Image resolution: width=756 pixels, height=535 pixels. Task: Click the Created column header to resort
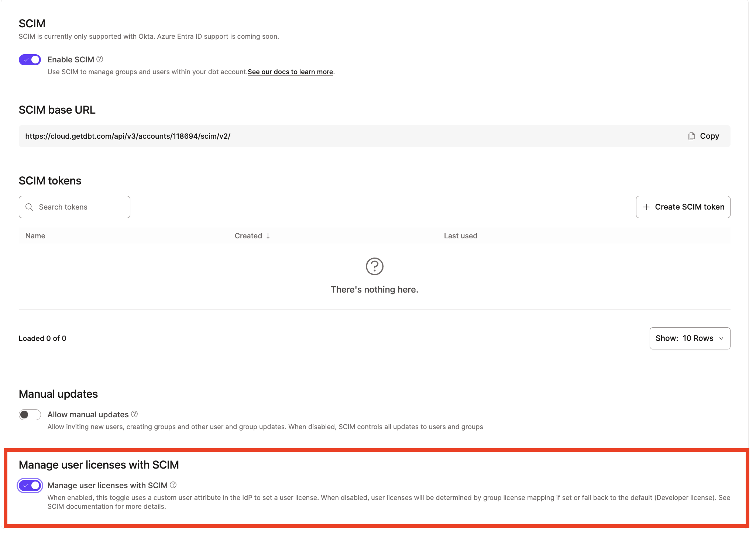[248, 235]
